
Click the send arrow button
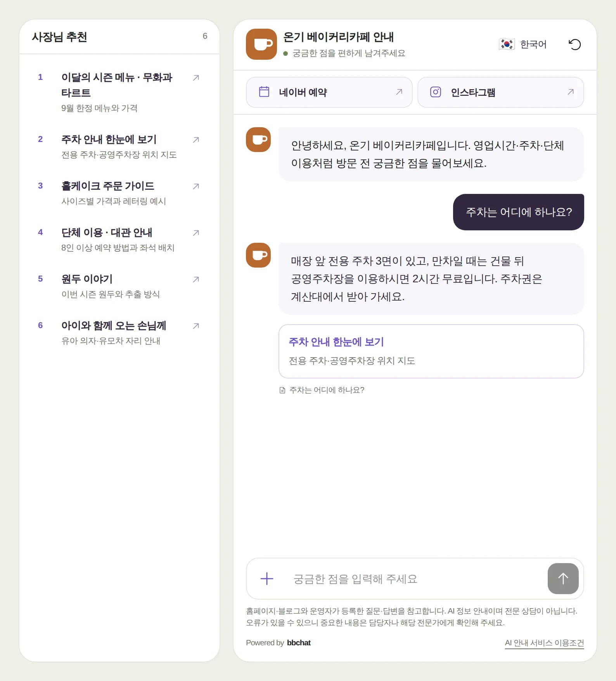pos(563,579)
